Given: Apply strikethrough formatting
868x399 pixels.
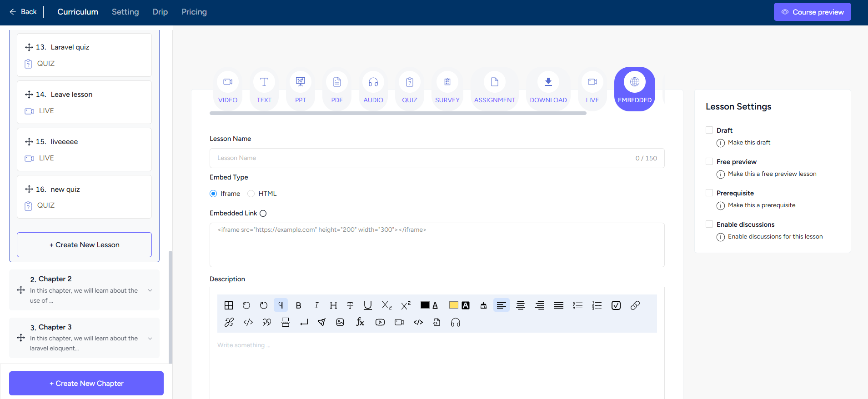Looking at the screenshot, I should click(x=350, y=305).
